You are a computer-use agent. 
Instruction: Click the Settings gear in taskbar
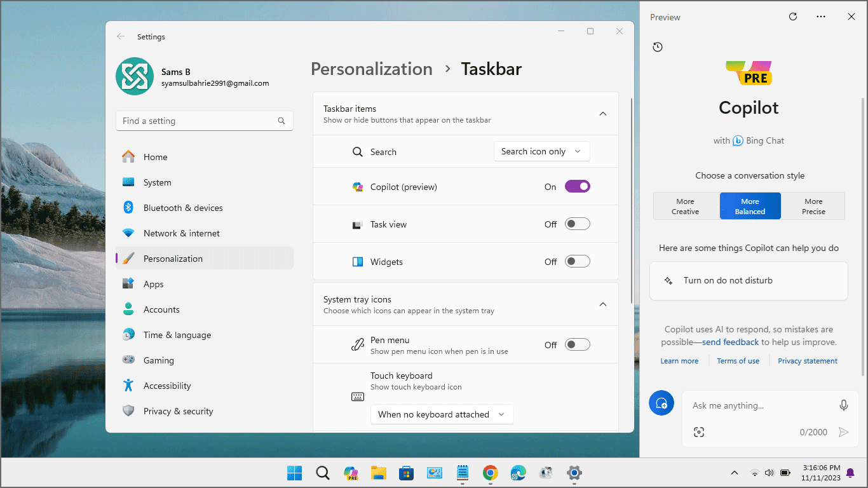[574, 473]
